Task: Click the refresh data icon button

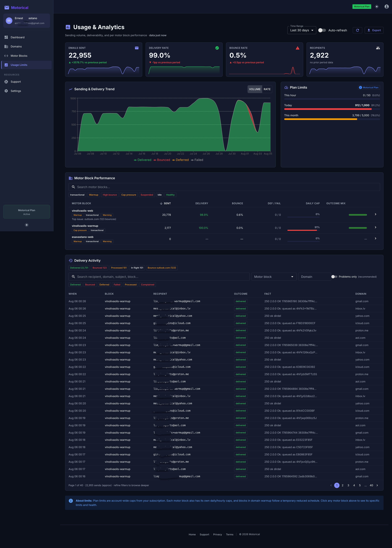Action: [x=358, y=30]
